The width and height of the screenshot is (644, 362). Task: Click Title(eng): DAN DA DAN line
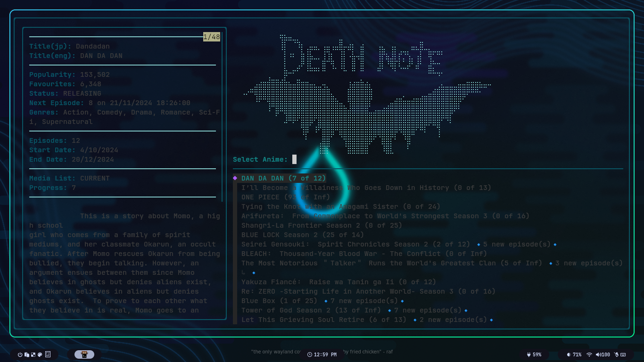[x=75, y=56]
